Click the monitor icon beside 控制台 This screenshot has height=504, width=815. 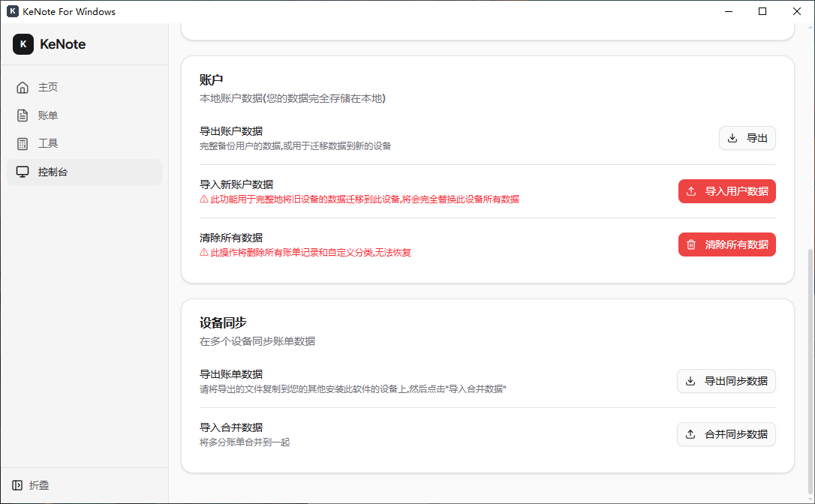(23, 172)
